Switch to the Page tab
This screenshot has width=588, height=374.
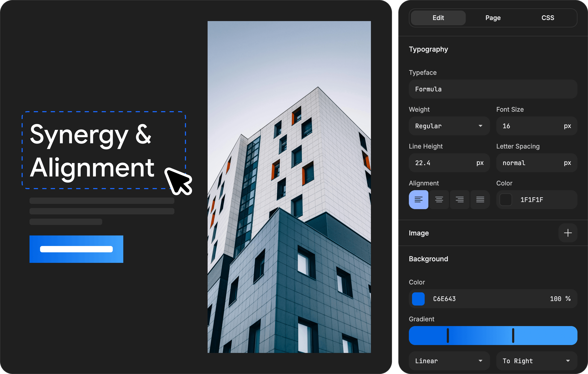tap(493, 18)
